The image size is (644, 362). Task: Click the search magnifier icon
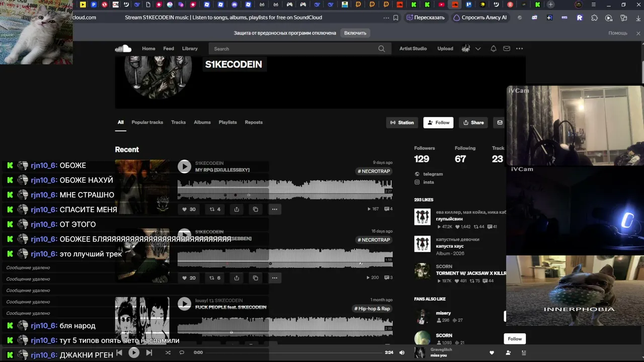381,49
